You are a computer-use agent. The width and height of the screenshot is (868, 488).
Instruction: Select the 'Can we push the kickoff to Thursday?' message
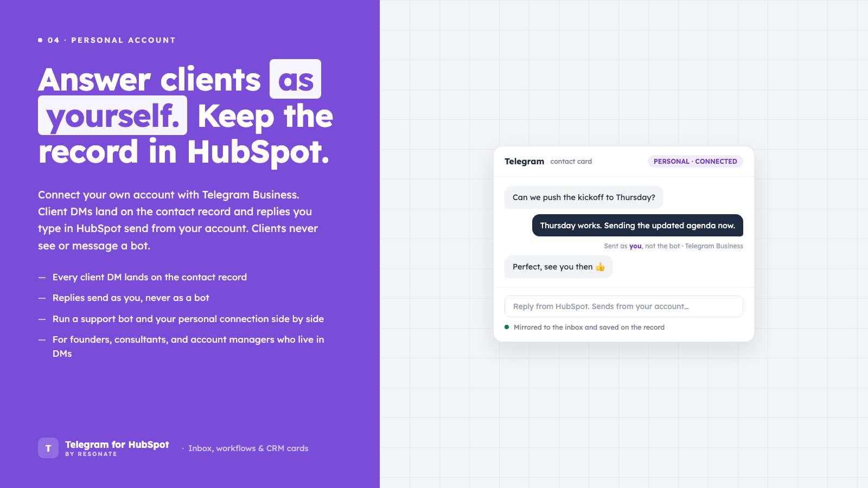tap(584, 197)
